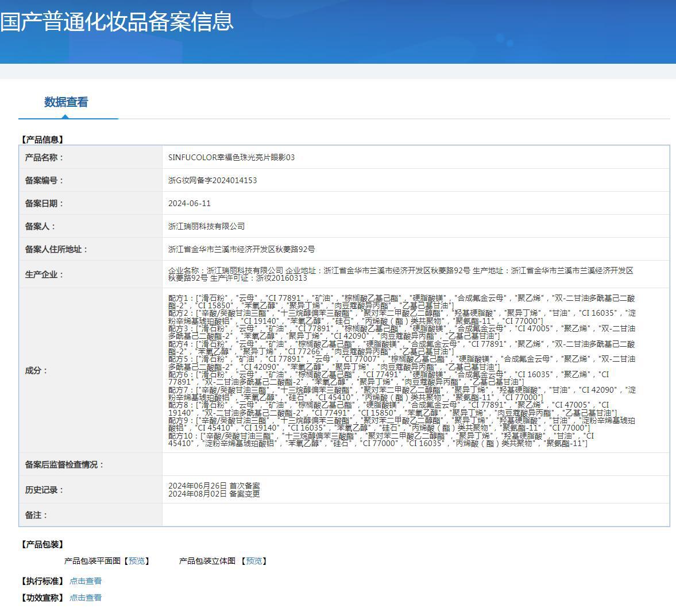The image size is (676, 616).
Task: Click the 【执行标准】 label
Action: pos(43,581)
